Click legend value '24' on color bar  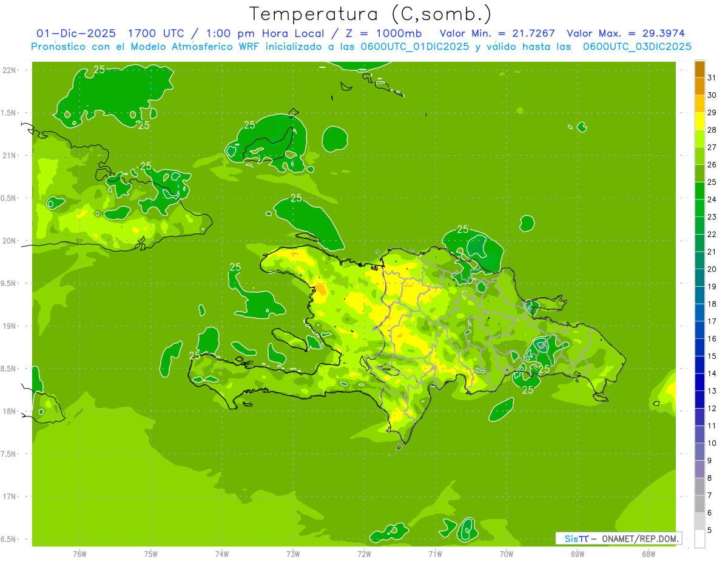point(712,199)
